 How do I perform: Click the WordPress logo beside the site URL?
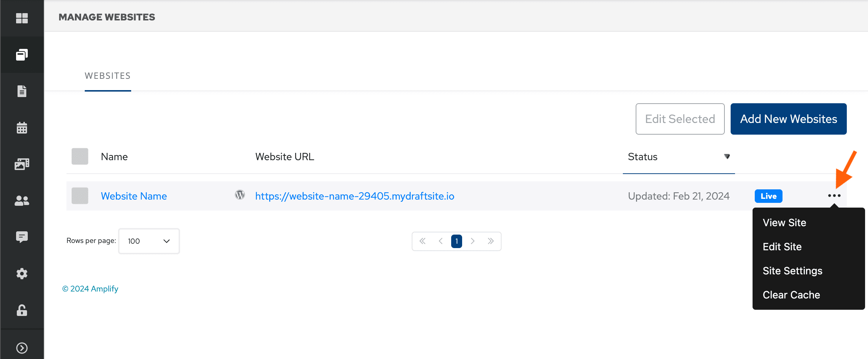240,195
